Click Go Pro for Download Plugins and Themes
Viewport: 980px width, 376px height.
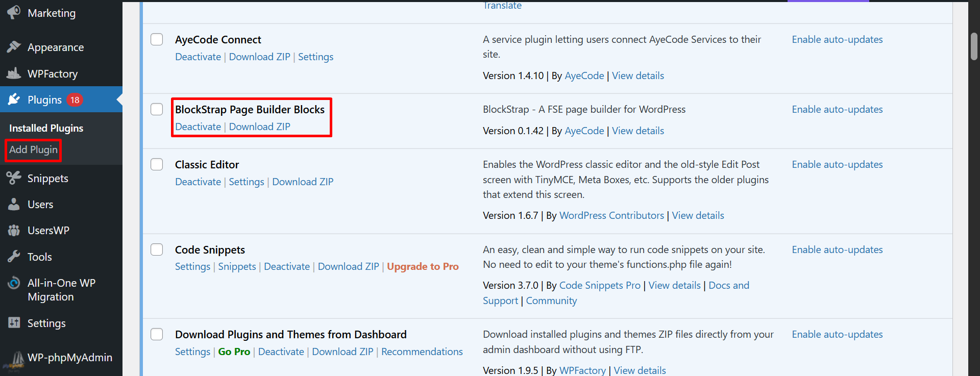pos(234,352)
